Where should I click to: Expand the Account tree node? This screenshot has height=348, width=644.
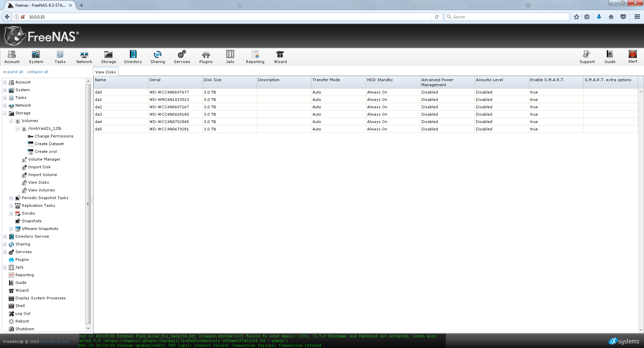(x=5, y=82)
